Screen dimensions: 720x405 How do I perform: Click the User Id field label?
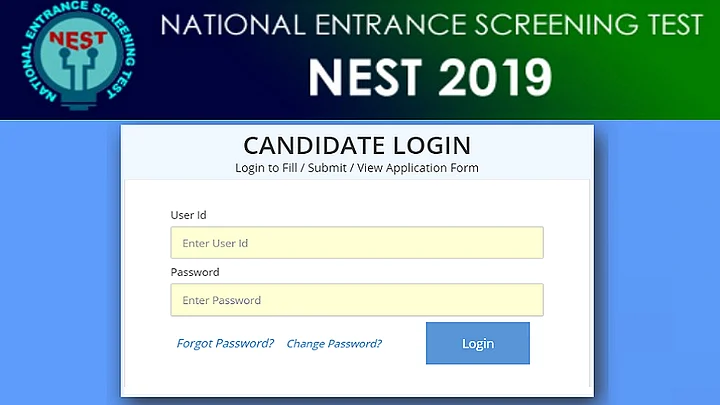coord(189,215)
